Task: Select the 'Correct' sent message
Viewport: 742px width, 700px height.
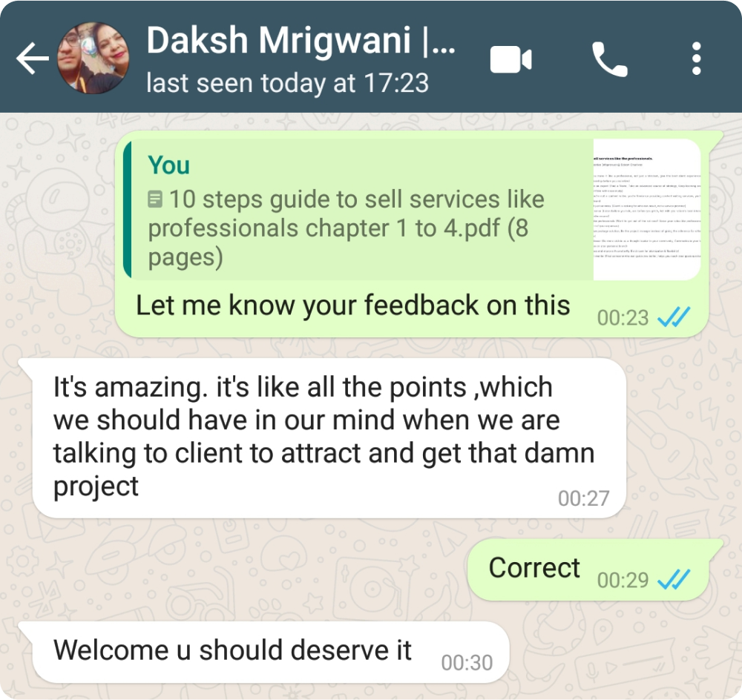Action: 534,567
